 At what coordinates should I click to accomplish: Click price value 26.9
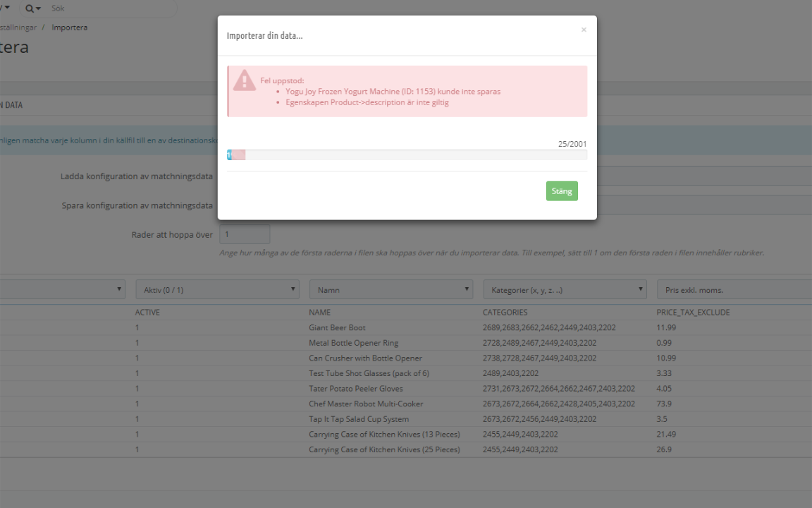[664, 449]
